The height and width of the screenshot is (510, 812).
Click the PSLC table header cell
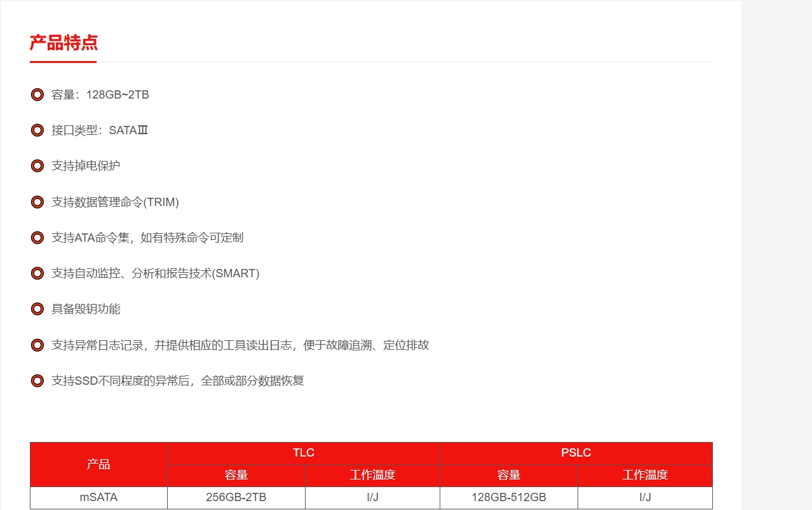point(576,453)
